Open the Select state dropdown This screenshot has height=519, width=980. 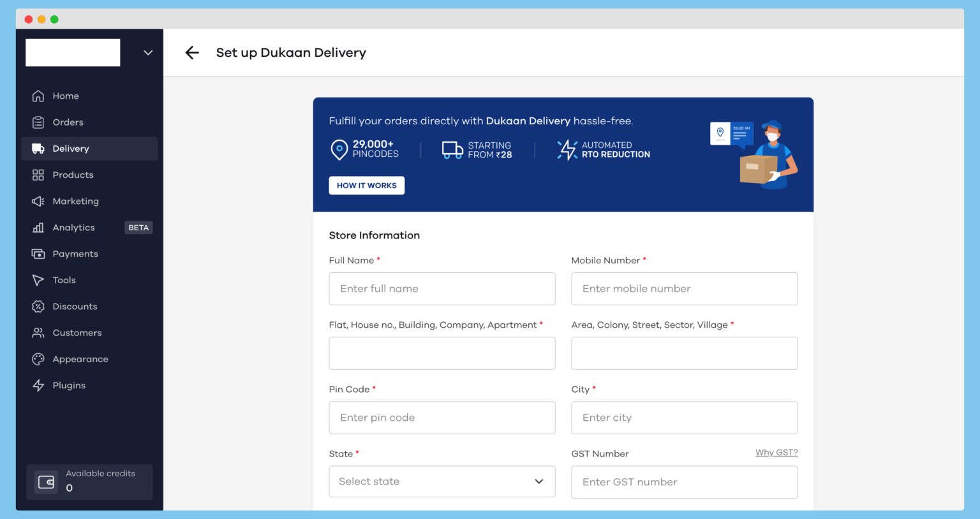coord(442,481)
